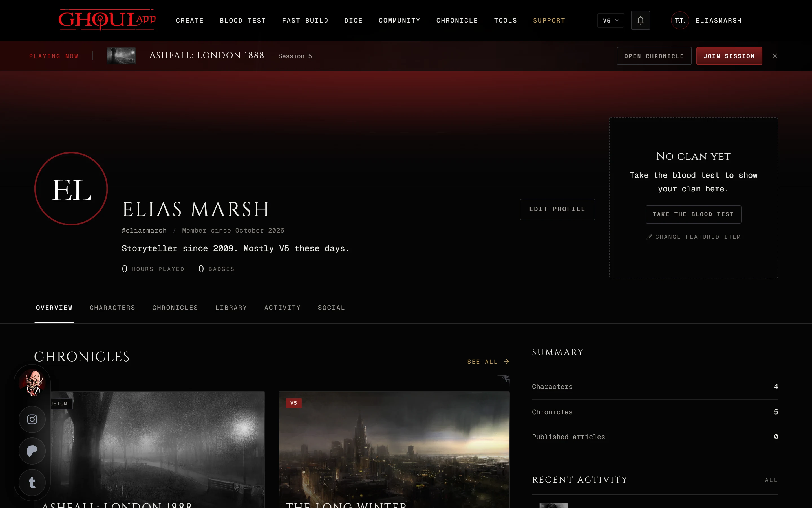Switch to the Characters tab
The height and width of the screenshot is (508, 812).
click(112, 308)
